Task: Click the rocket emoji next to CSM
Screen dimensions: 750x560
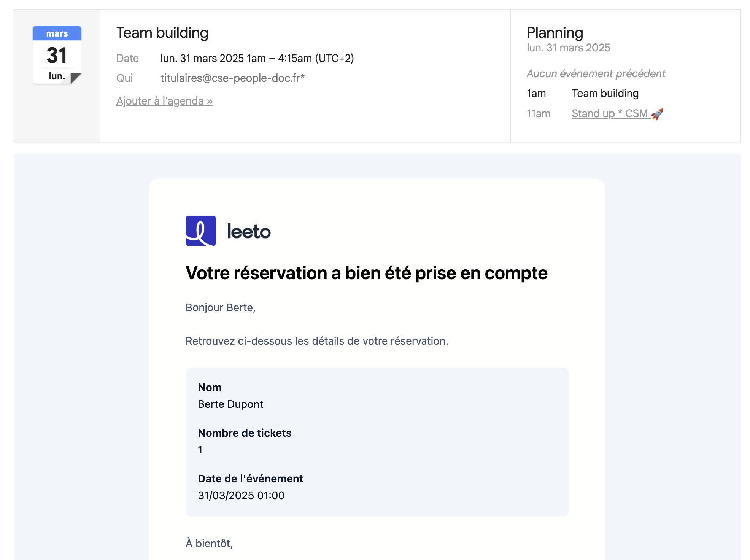Action: (657, 114)
